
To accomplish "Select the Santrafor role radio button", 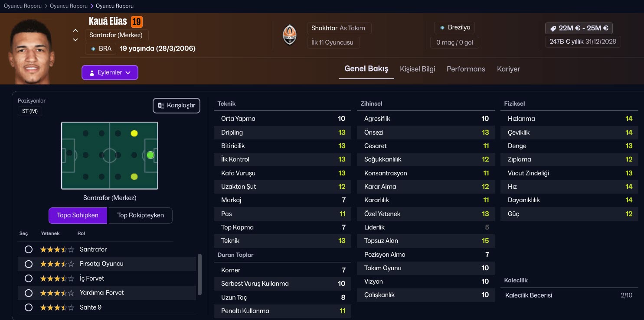I will pos(29,249).
